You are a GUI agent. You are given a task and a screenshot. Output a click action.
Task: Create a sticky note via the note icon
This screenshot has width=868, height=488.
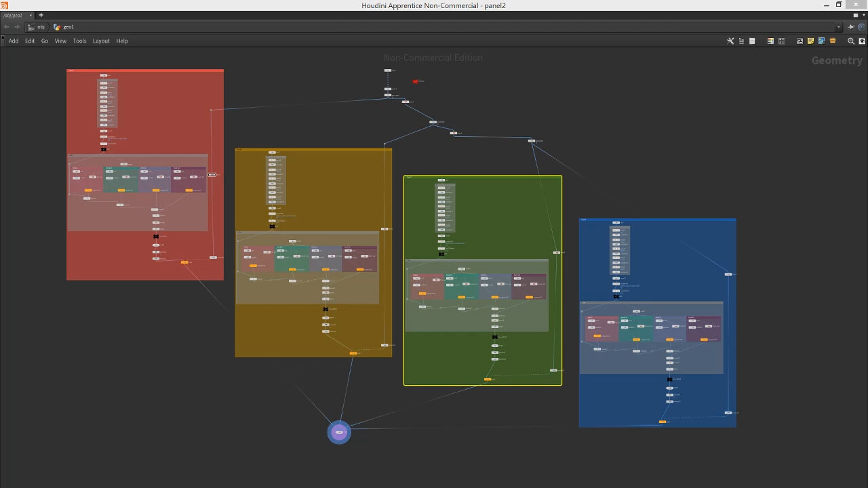point(810,41)
